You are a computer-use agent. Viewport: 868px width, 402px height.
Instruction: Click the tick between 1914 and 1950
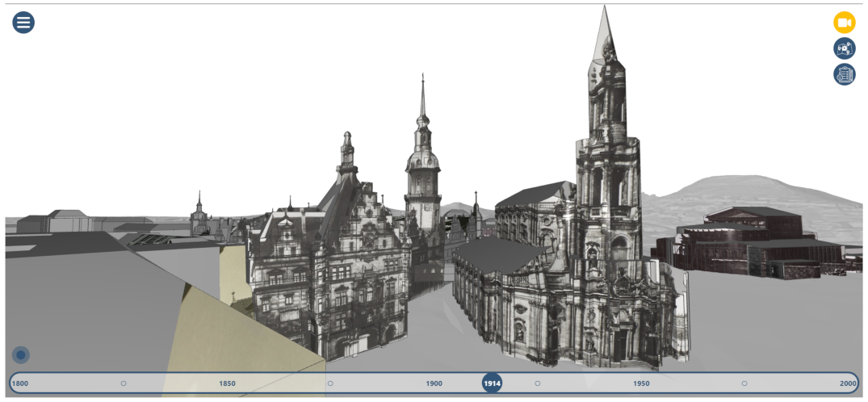[x=538, y=383]
